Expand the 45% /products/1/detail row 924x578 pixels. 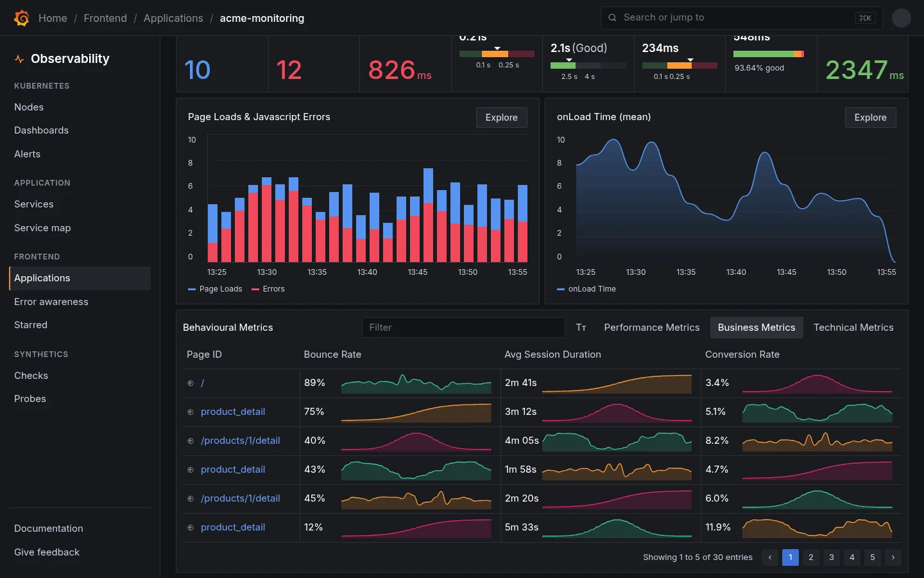click(191, 499)
